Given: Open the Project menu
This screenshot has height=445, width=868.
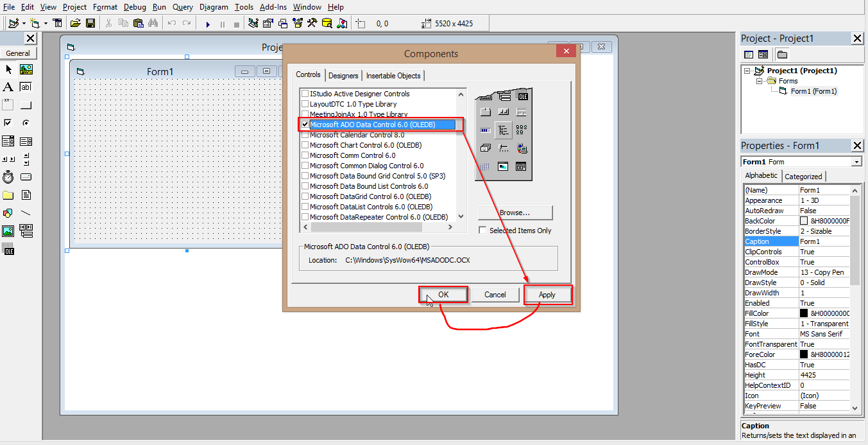Looking at the screenshot, I should [75, 7].
